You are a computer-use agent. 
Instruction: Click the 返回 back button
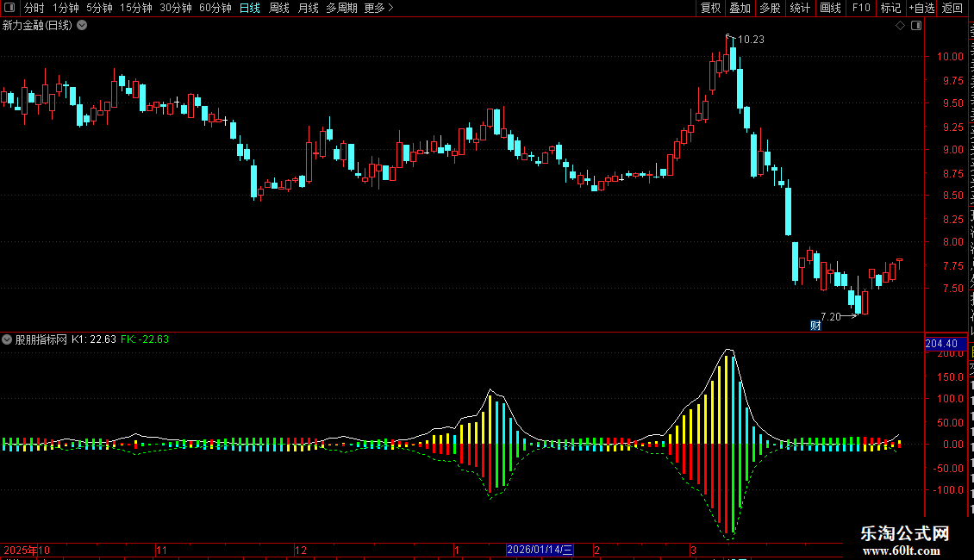[x=952, y=8]
